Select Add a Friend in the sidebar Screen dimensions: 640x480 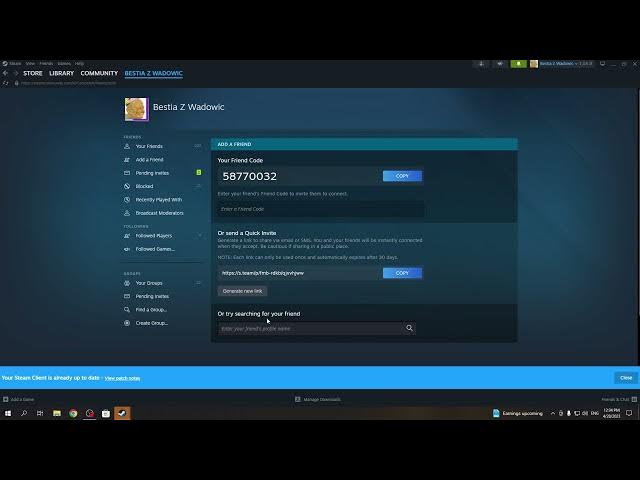click(x=149, y=160)
